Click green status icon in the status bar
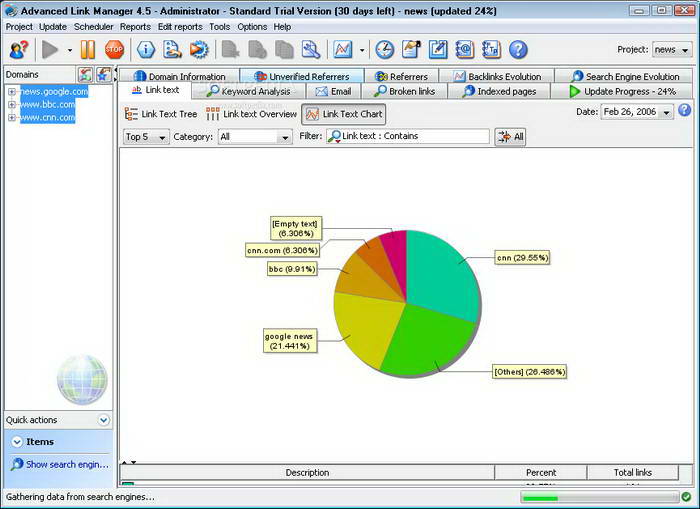The image size is (700, 509). tap(686, 496)
